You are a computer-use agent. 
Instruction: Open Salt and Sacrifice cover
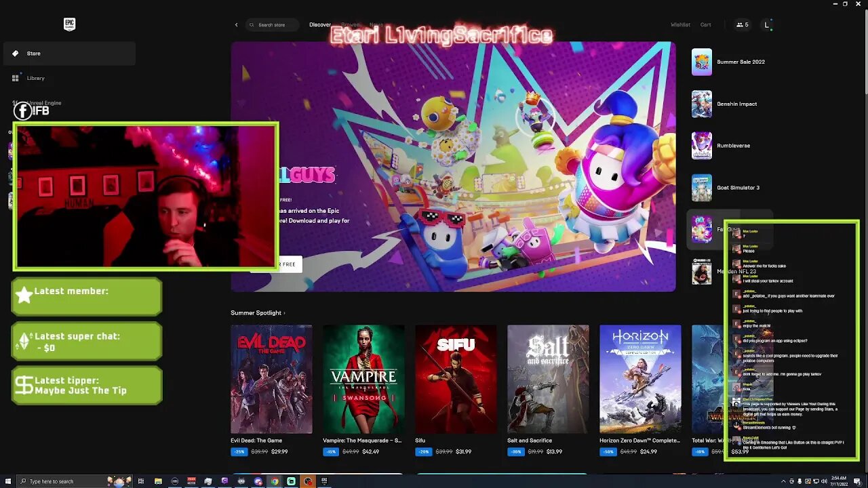tap(548, 379)
